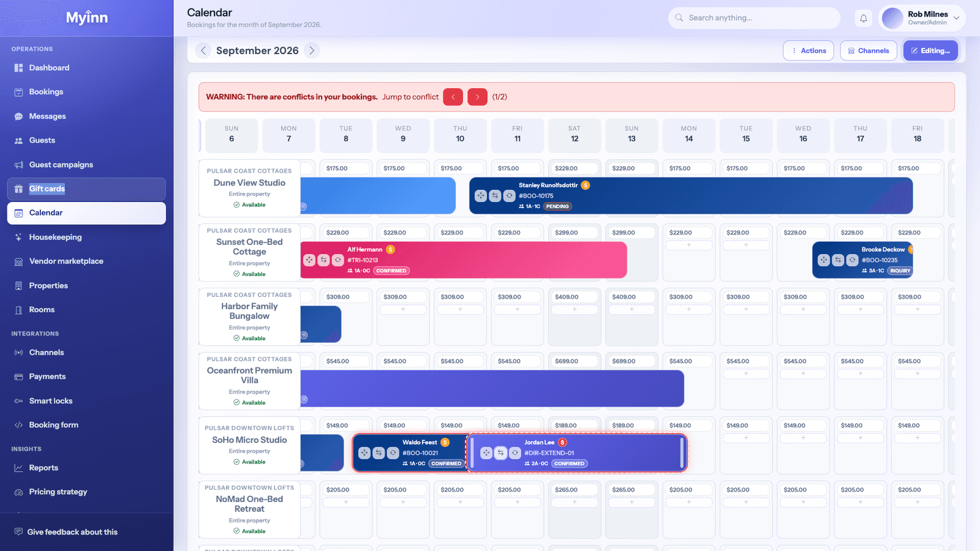Click the orange payment icon beside Waldo Feest
Image resolution: width=980 pixels, height=551 pixels.
pyautogui.click(x=445, y=442)
